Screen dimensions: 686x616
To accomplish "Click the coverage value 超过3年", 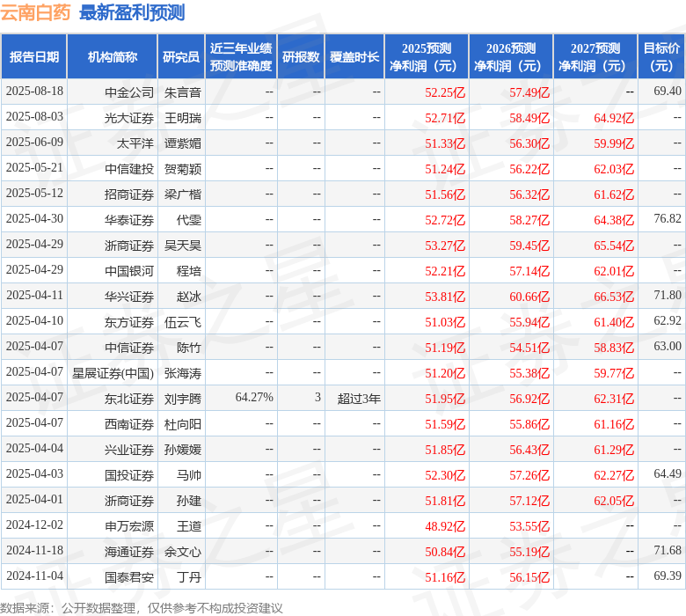I will point(359,398).
